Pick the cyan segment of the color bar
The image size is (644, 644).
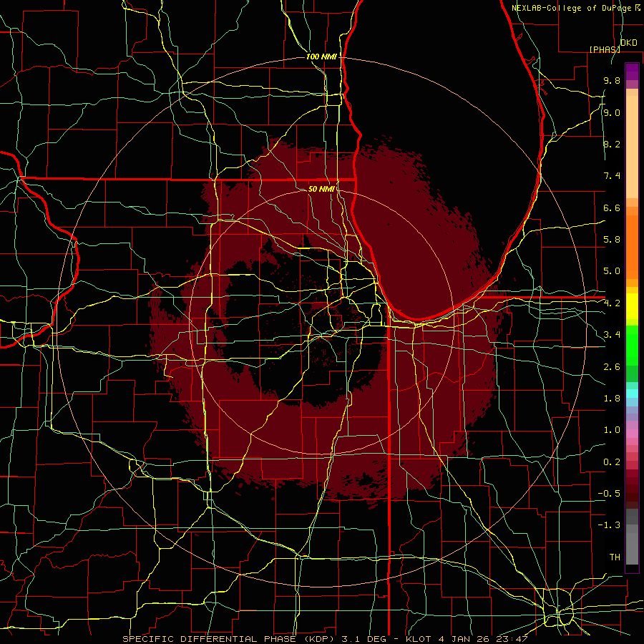pos(632,394)
